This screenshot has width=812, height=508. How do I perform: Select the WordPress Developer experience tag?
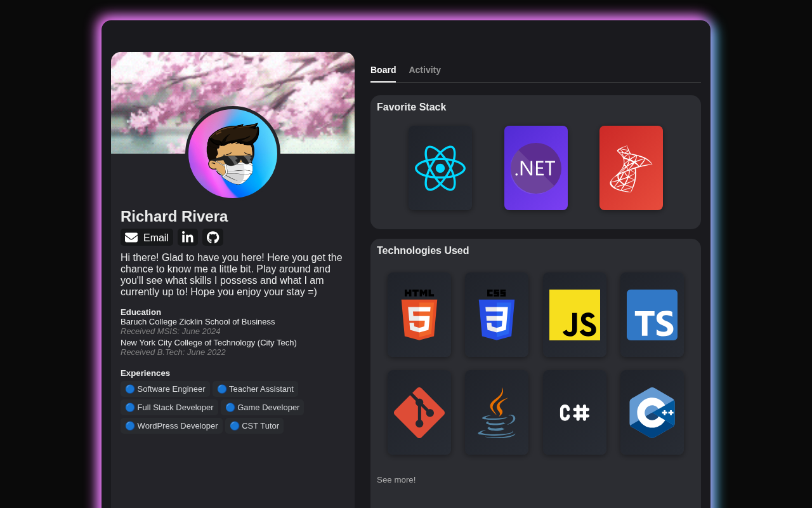[x=171, y=425]
